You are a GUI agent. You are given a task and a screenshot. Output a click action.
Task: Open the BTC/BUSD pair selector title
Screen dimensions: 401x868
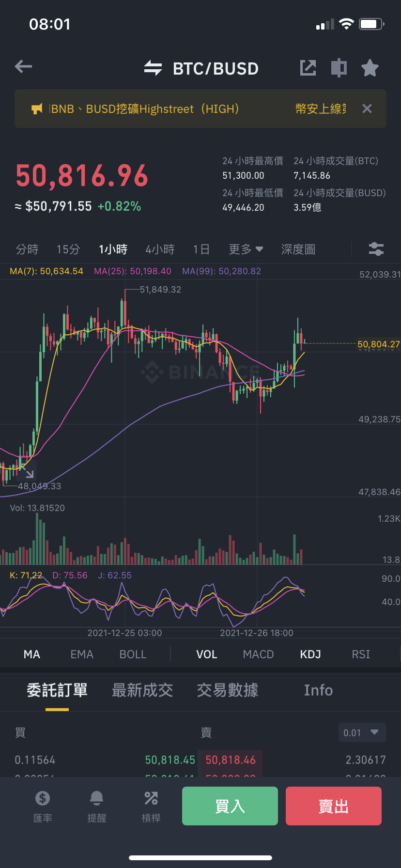216,69
